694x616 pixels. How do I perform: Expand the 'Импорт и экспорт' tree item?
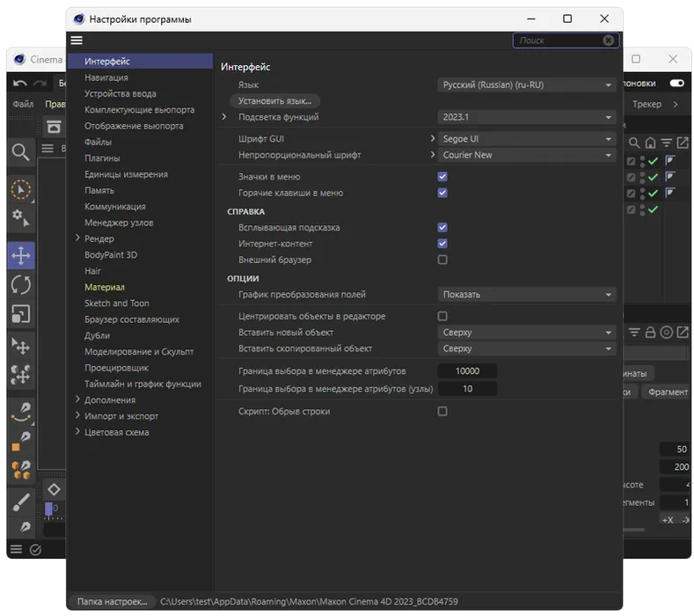77,415
